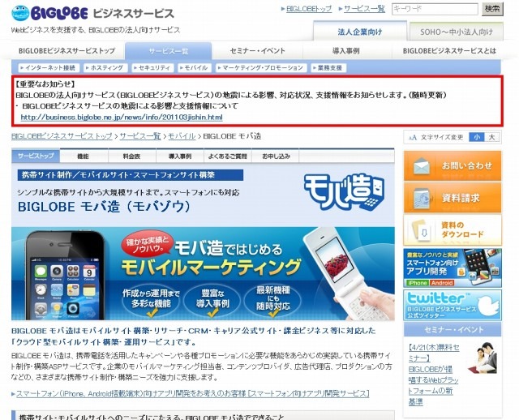
Task: Click breadcrumb モバイル
Action: (x=182, y=136)
